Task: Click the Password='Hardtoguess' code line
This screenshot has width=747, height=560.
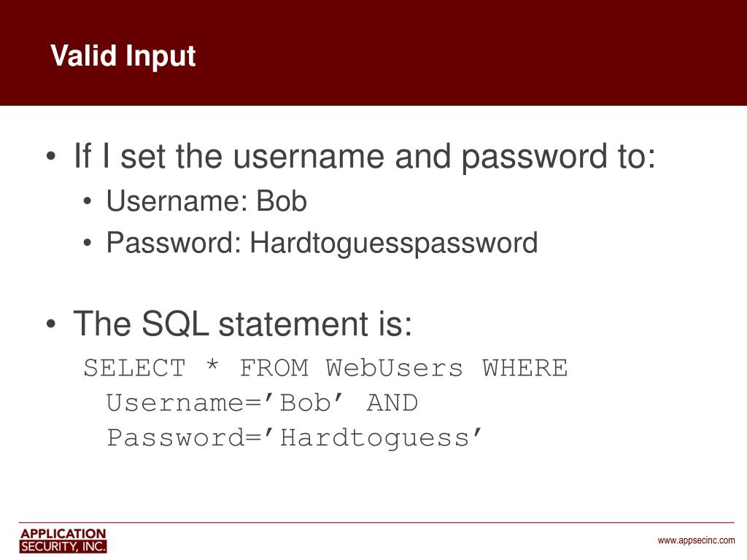Action: tap(295, 438)
